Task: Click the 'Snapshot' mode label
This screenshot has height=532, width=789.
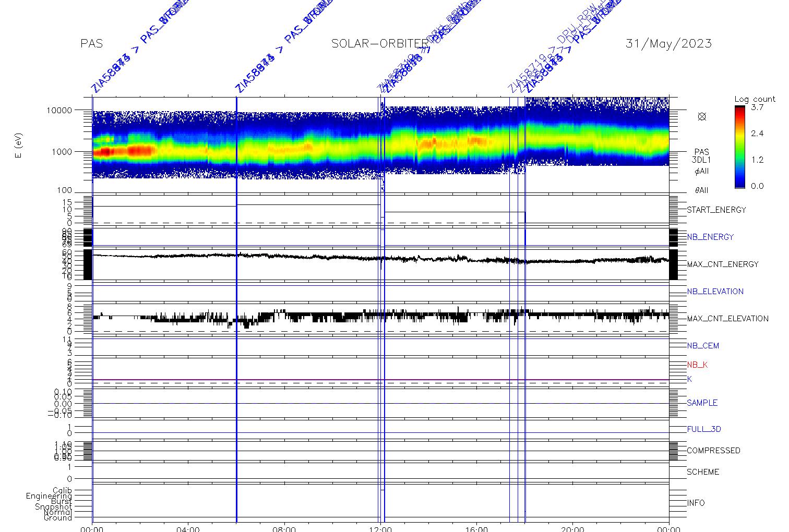Action: pos(54,507)
